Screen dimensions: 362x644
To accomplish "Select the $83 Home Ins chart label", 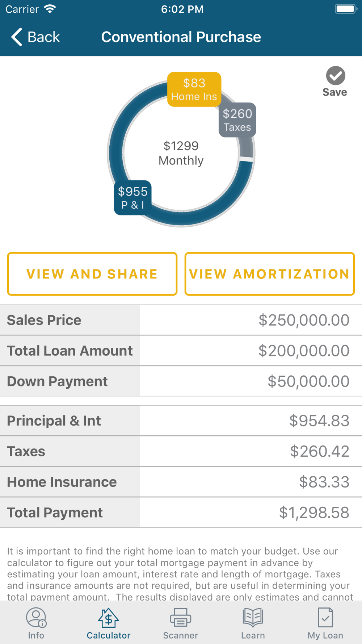I will [194, 89].
